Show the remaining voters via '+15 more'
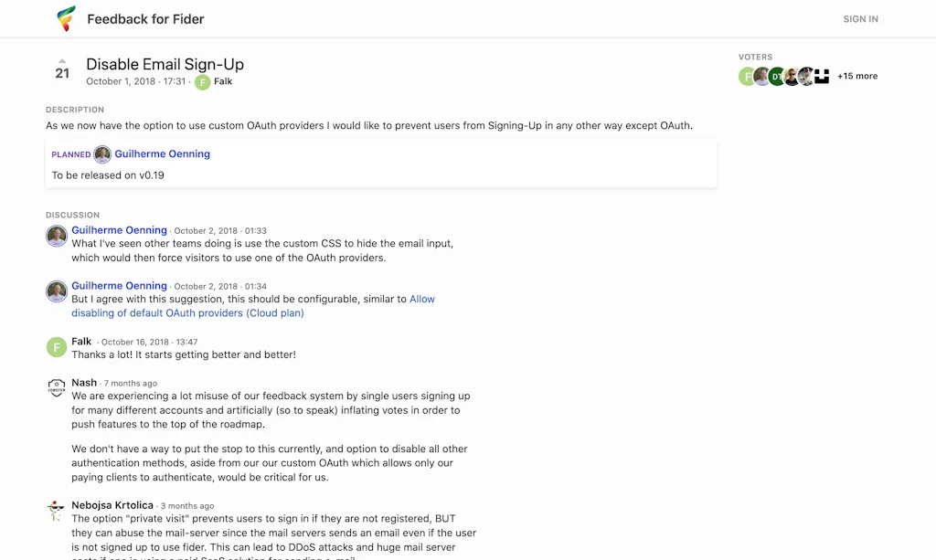 tap(856, 76)
